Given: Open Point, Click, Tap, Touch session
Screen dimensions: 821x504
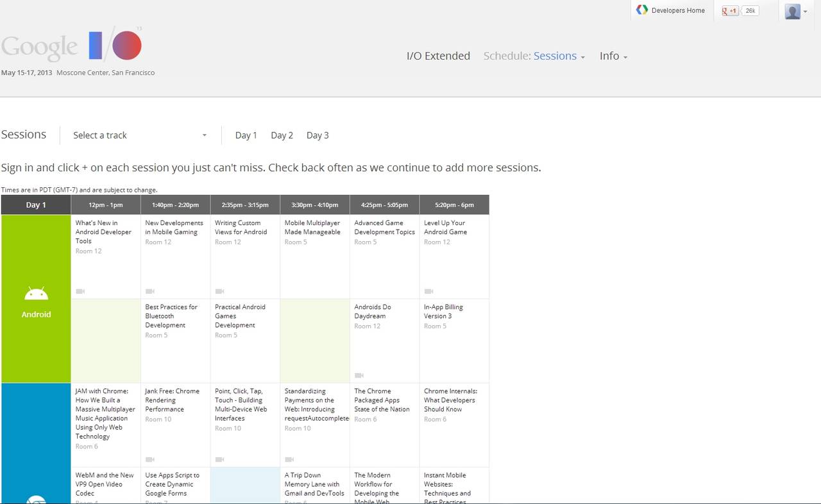Looking at the screenshot, I should pyautogui.click(x=241, y=405).
